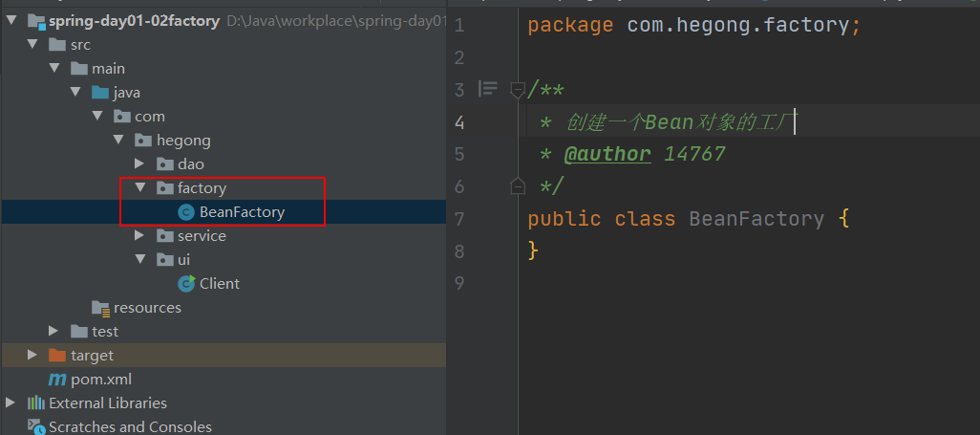Image resolution: width=980 pixels, height=435 pixels.
Task: Expand the service package arrow
Action: click(x=140, y=236)
